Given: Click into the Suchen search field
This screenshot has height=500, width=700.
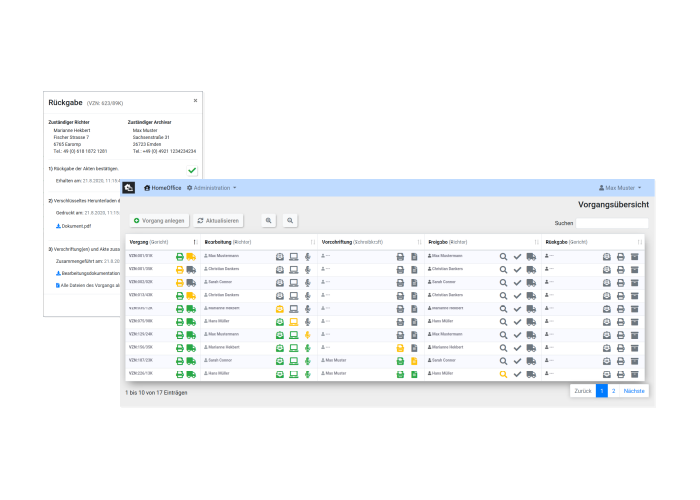Looking at the screenshot, I should click(611, 223).
